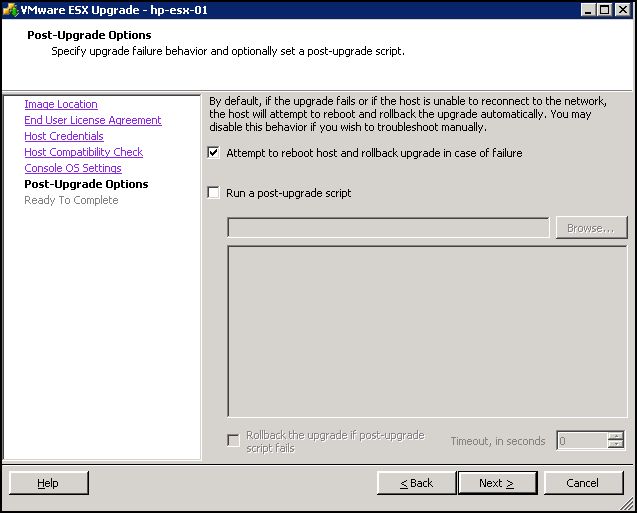Jump to the Host Credentials step
This screenshot has height=513, width=637.
[x=64, y=136]
